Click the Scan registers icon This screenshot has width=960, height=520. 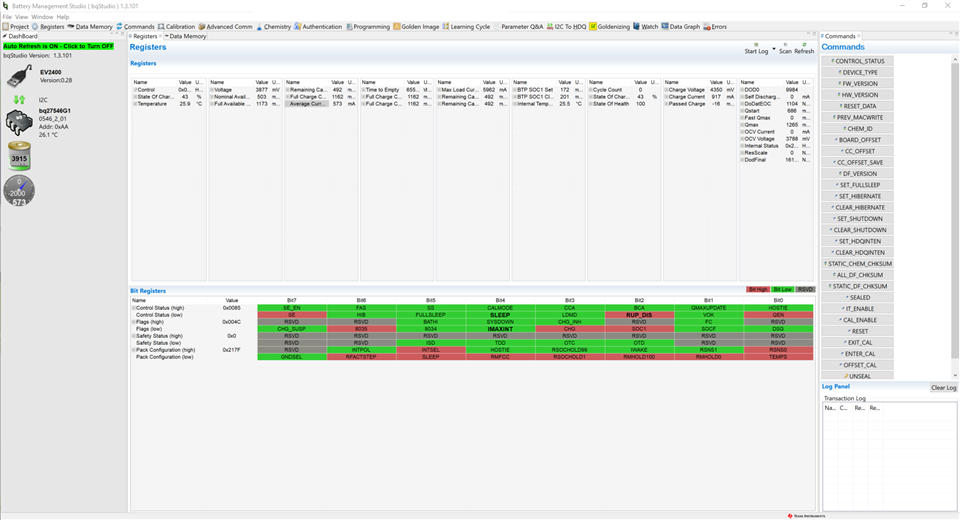(x=785, y=48)
